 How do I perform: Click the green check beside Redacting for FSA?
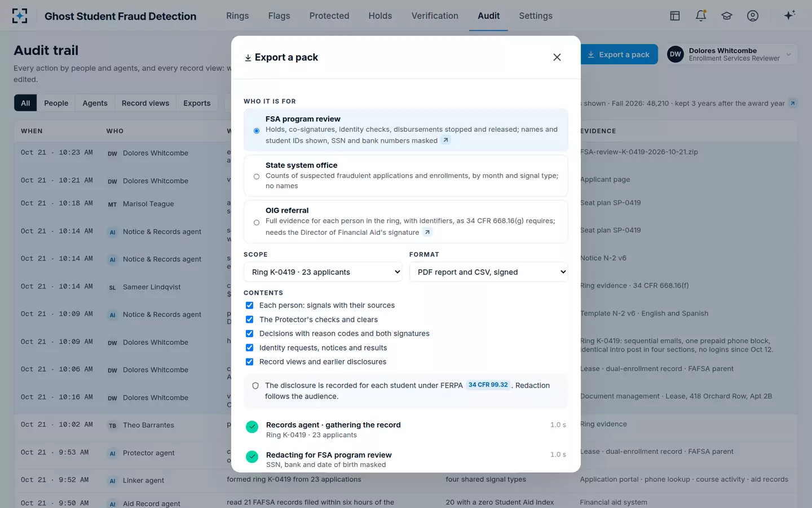pos(252,456)
